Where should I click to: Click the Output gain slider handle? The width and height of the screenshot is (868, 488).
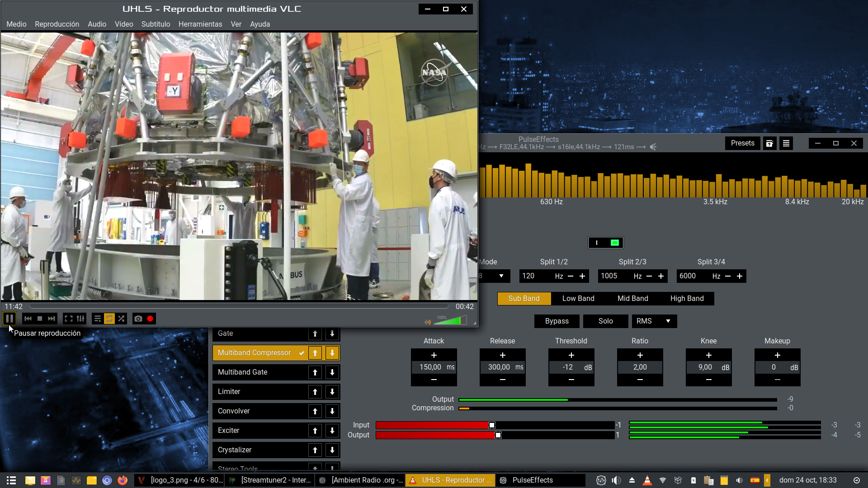click(498, 435)
